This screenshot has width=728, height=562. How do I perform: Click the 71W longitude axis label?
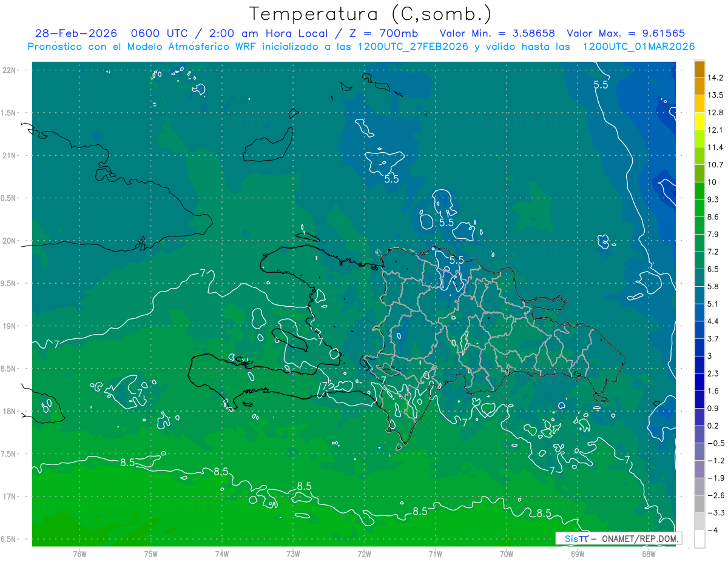tap(435, 554)
